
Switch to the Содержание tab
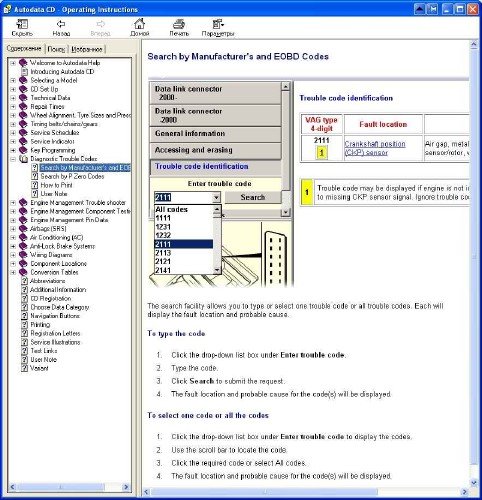point(24,49)
